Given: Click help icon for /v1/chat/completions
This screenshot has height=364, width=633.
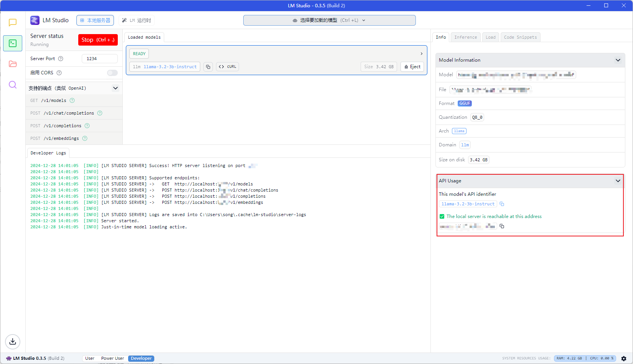Looking at the screenshot, I should click(100, 113).
